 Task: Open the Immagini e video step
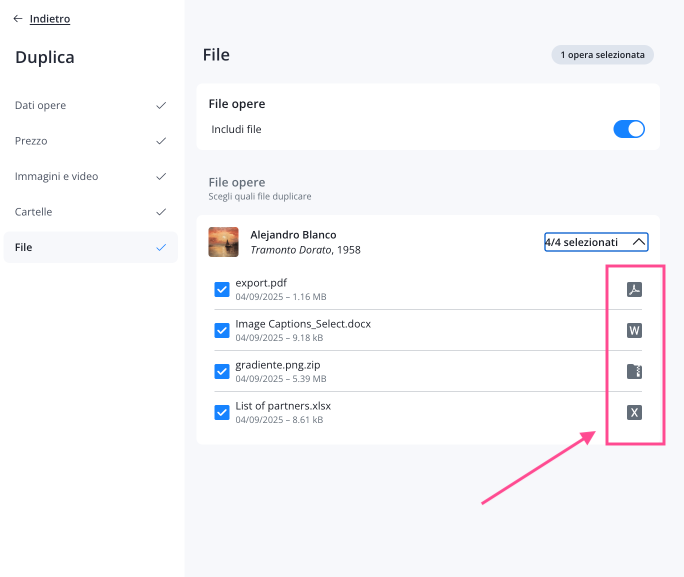56,176
